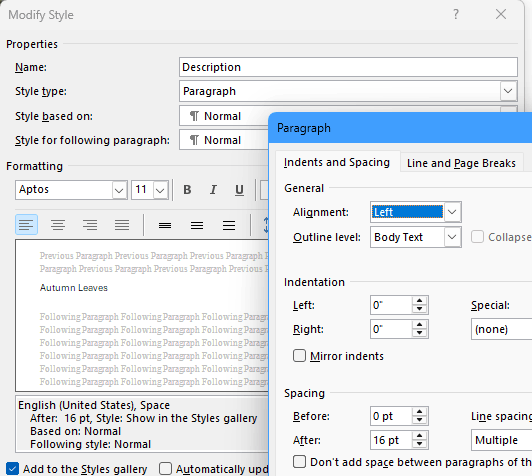Click Based on: Normal description text

point(75,431)
